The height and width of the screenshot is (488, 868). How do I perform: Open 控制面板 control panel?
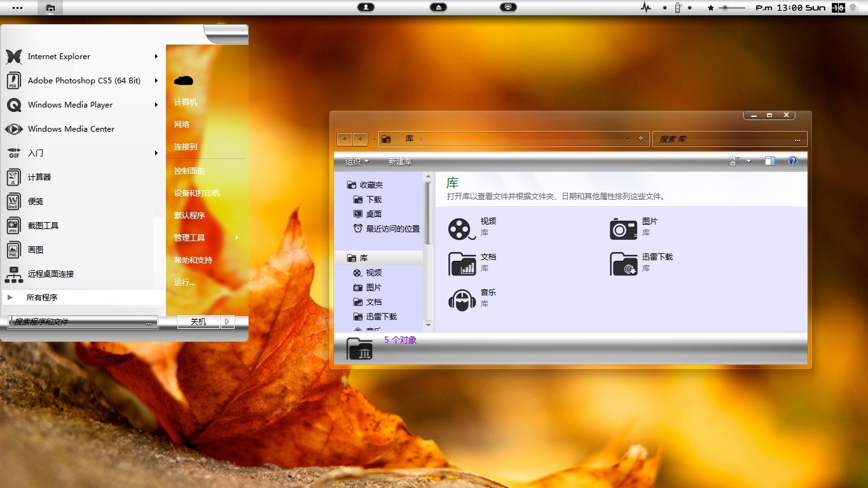pos(189,171)
